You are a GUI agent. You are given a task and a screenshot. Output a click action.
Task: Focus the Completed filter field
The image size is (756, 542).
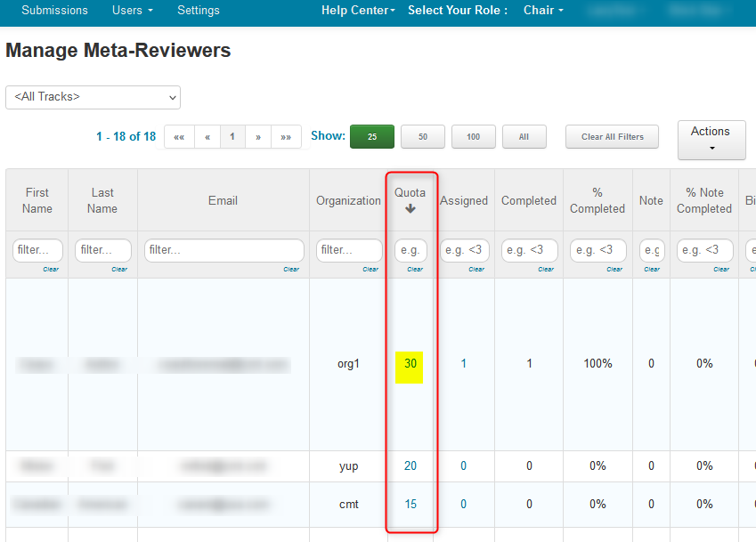click(x=530, y=250)
